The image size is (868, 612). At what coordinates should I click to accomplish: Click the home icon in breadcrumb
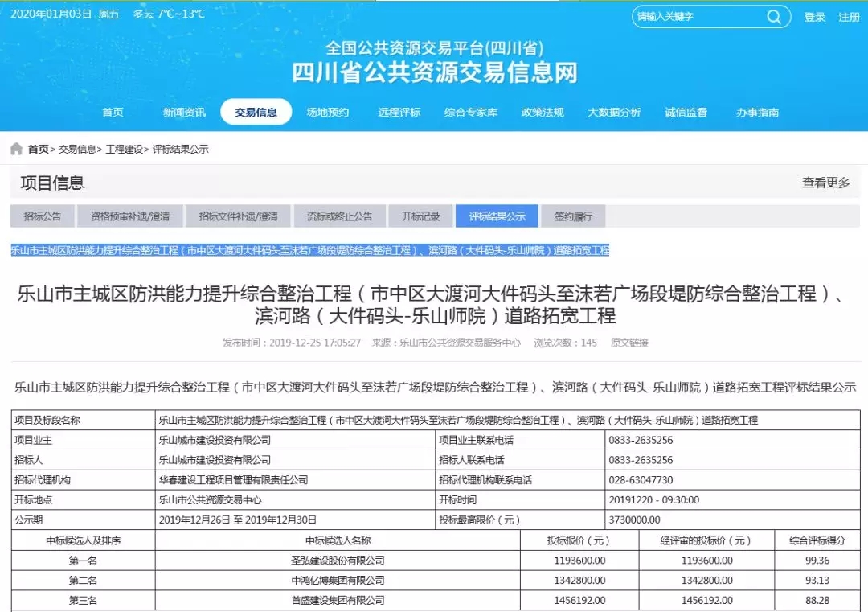(16, 149)
